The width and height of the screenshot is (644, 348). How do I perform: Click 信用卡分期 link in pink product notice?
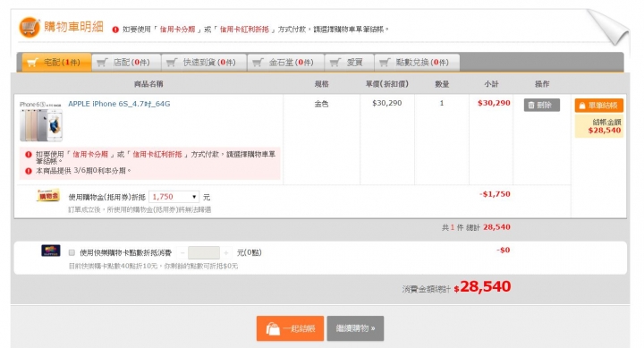pos(90,155)
